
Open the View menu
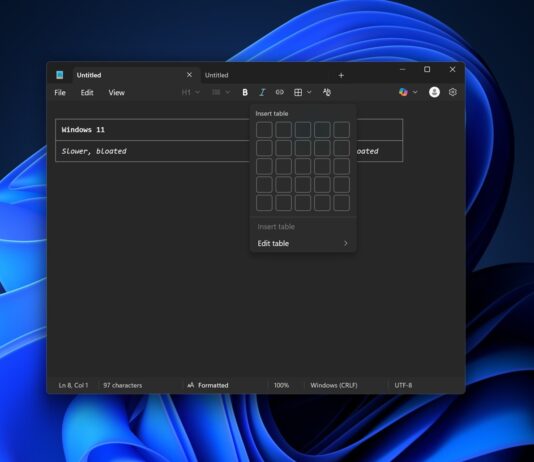click(x=116, y=93)
